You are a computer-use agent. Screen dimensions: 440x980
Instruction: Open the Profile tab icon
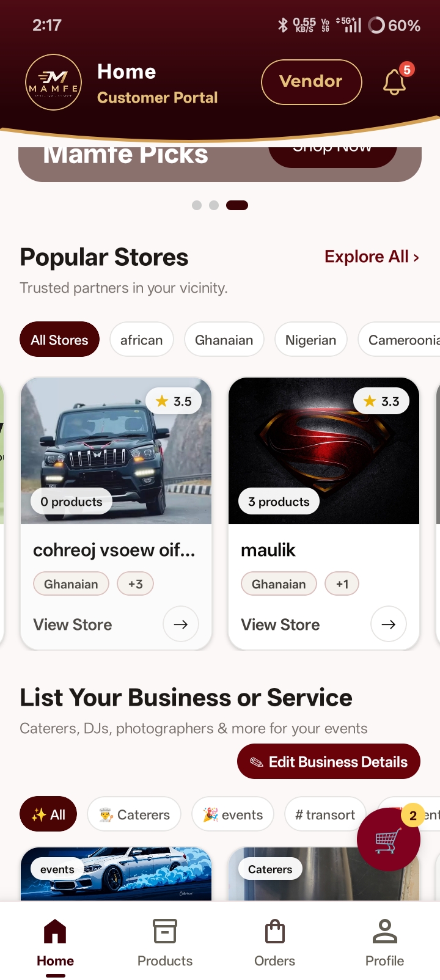pyautogui.click(x=385, y=932)
